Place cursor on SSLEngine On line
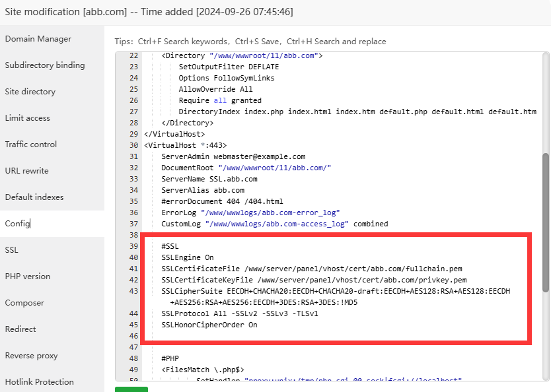Image resolution: width=551 pixels, height=392 pixels. click(x=188, y=257)
